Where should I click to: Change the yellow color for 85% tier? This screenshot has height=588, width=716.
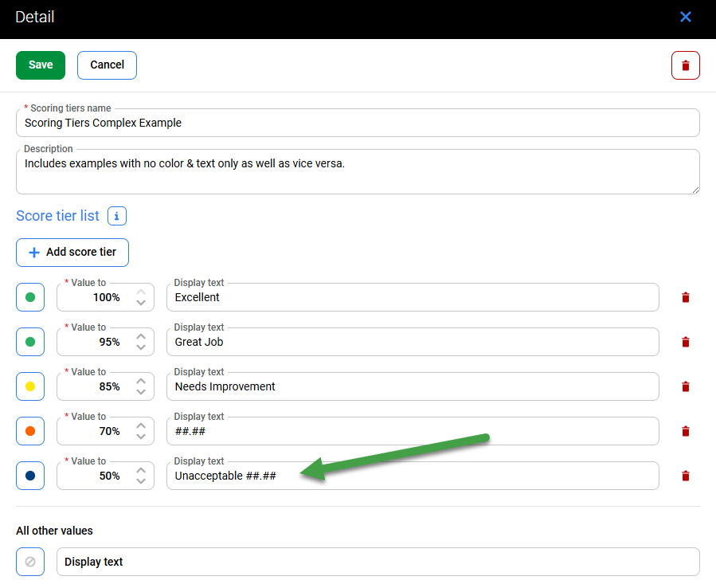[x=30, y=386]
